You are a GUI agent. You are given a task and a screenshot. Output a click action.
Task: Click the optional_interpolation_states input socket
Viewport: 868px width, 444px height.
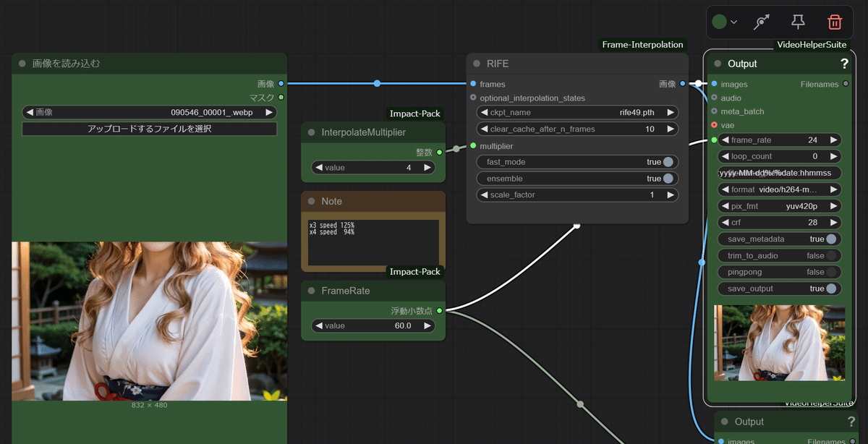point(473,98)
